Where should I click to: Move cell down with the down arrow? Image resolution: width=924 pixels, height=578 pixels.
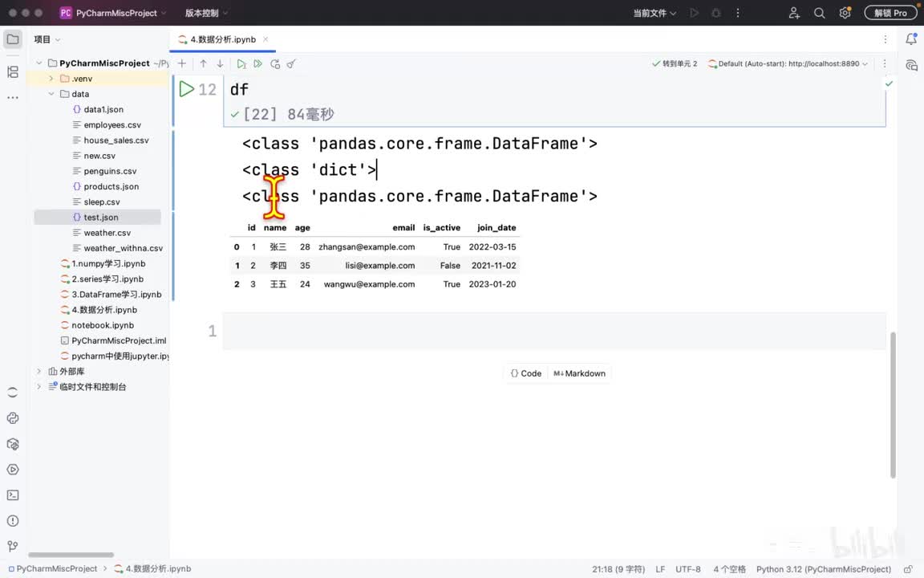pyautogui.click(x=220, y=63)
